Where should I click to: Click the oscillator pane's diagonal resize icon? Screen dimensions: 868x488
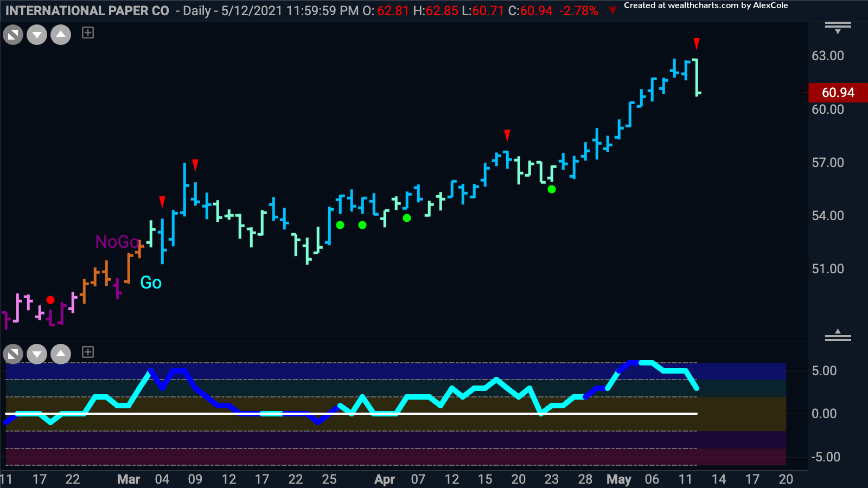13,355
